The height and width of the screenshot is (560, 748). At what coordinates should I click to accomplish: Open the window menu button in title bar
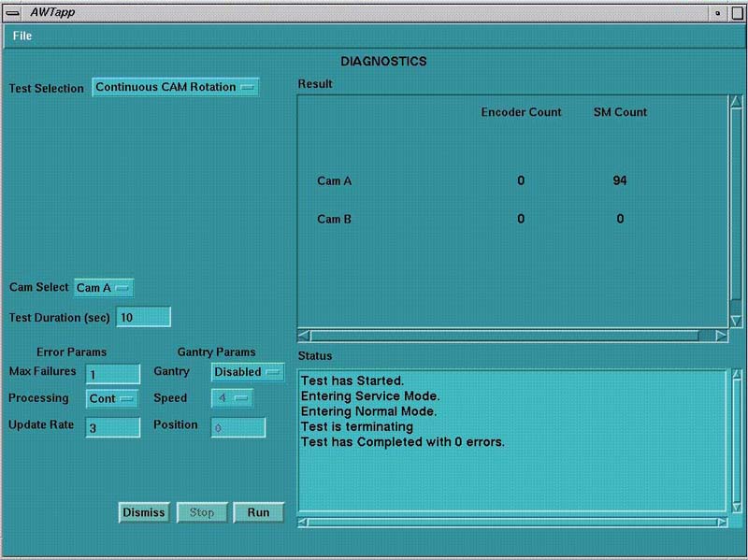click(x=14, y=13)
